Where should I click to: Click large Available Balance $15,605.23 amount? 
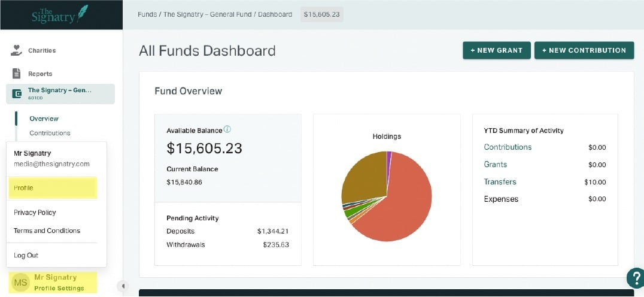click(205, 148)
